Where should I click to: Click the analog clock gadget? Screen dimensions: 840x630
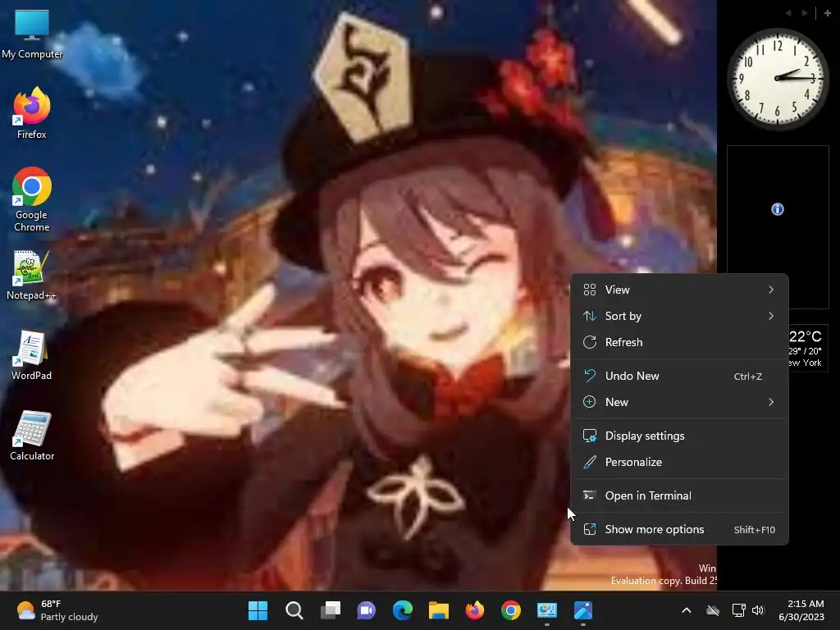(778, 78)
